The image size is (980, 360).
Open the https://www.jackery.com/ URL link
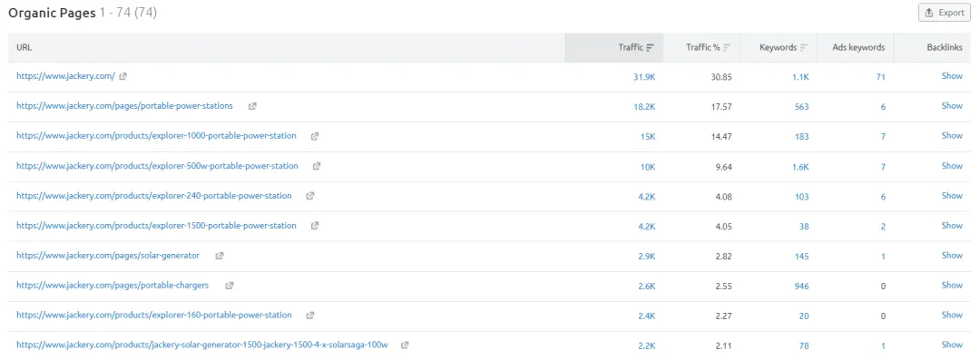tap(65, 76)
